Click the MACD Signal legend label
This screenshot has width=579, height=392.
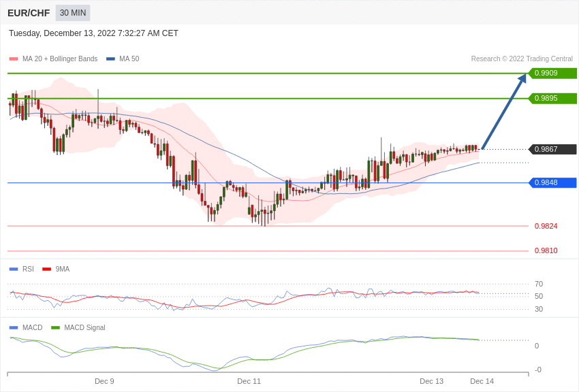coord(84,327)
